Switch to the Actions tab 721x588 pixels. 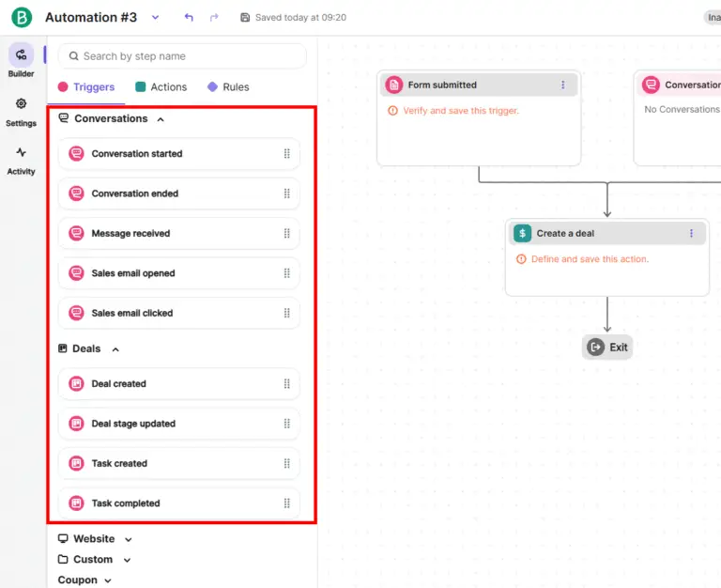pos(161,87)
